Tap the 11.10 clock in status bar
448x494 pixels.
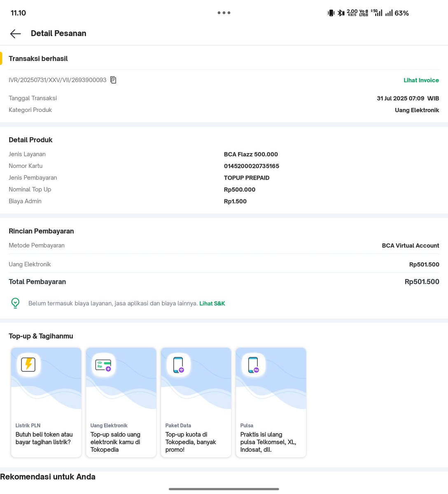pyautogui.click(x=18, y=13)
